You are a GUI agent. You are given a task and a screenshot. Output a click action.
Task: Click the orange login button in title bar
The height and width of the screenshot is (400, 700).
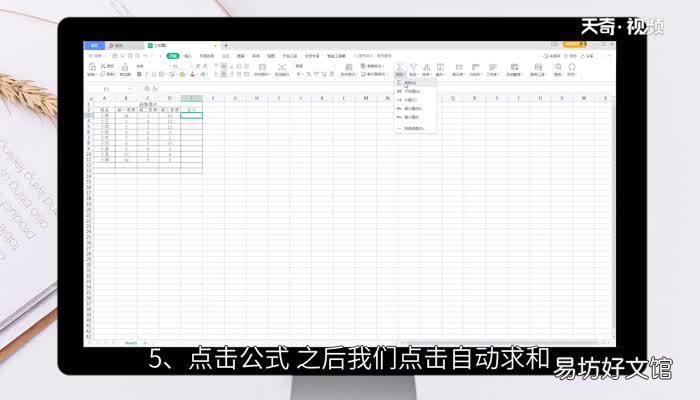click(575, 44)
